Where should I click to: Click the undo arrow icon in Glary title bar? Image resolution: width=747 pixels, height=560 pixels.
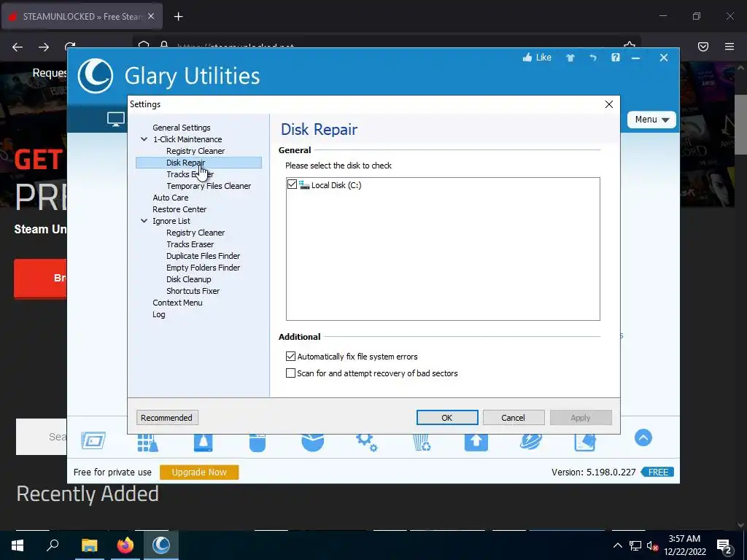click(592, 58)
